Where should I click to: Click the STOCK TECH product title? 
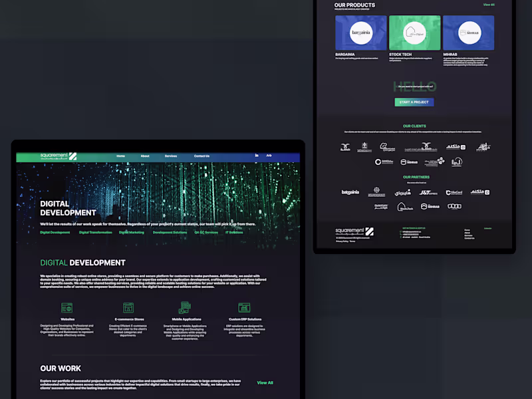click(400, 55)
